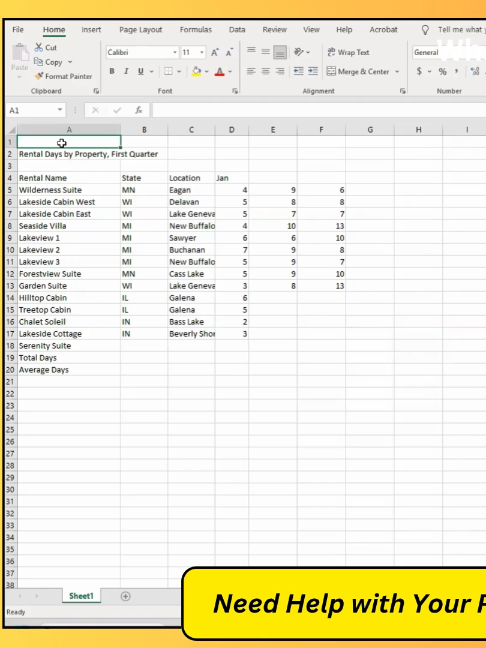
Task: Increase font size with the large A icon
Action: pos(215,52)
